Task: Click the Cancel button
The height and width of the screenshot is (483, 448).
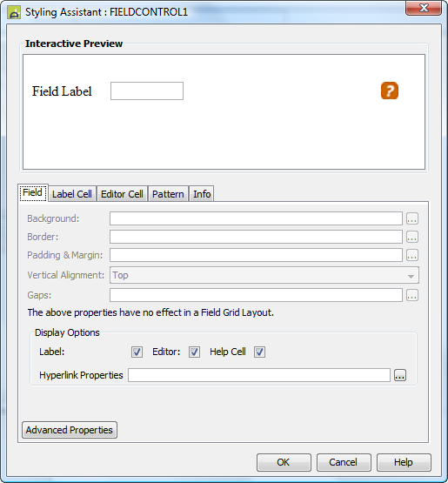Action: (344, 462)
